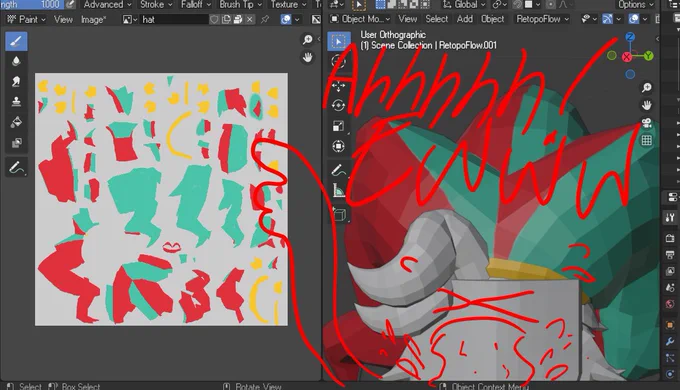Select the Soften tool in image editor
Image resolution: width=680 pixels, height=390 pixels.
pos(16,61)
